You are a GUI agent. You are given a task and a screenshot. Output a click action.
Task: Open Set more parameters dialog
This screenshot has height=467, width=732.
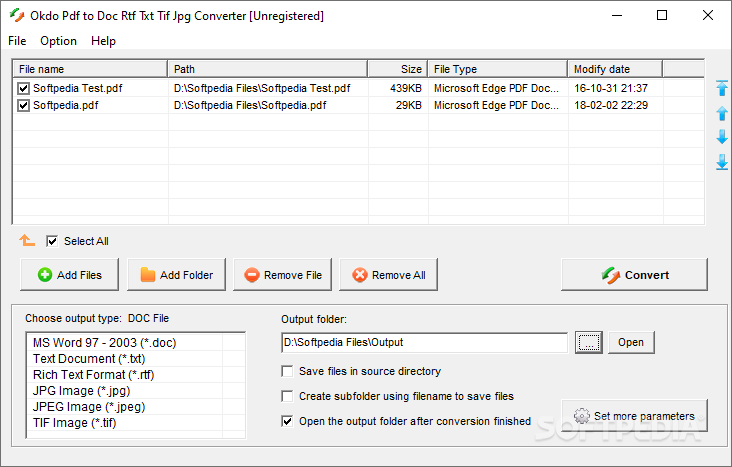point(634,416)
